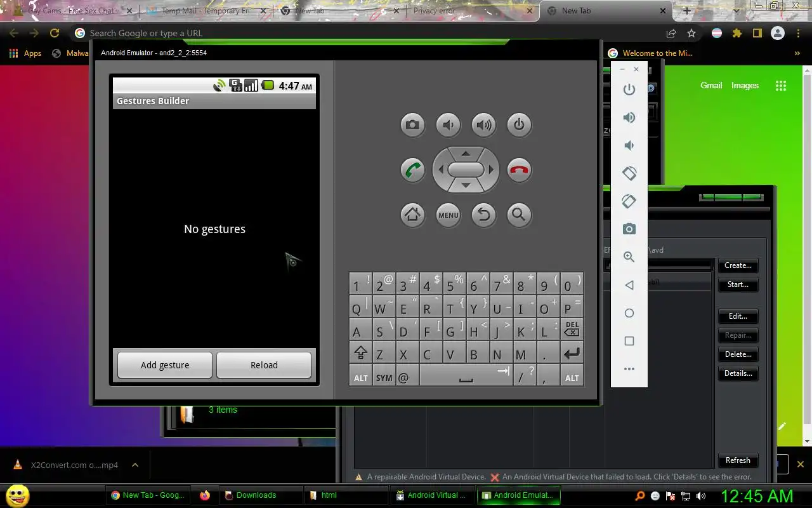Click the D-pad center select button
Screen dimensions: 812x508
pyautogui.click(x=466, y=170)
